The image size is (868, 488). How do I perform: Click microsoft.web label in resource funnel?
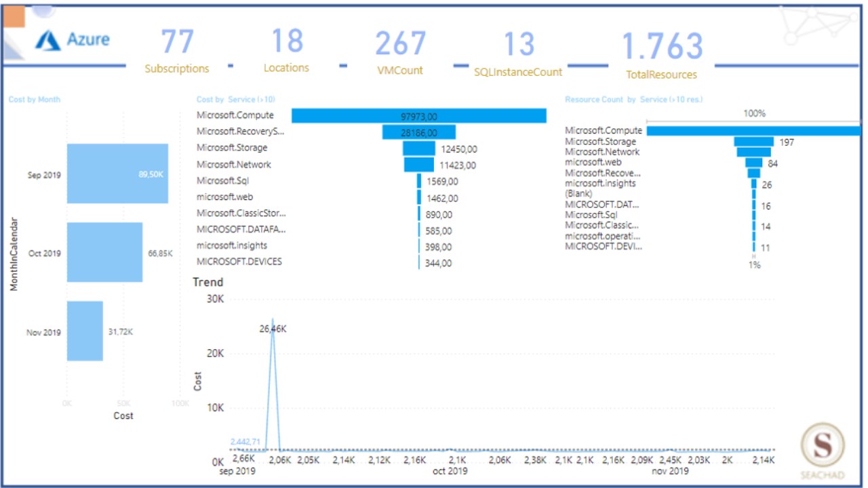[593, 162]
